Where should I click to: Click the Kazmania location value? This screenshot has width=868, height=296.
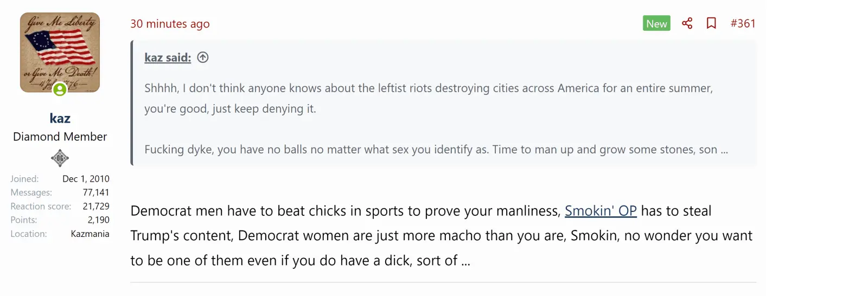click(90, 234)
